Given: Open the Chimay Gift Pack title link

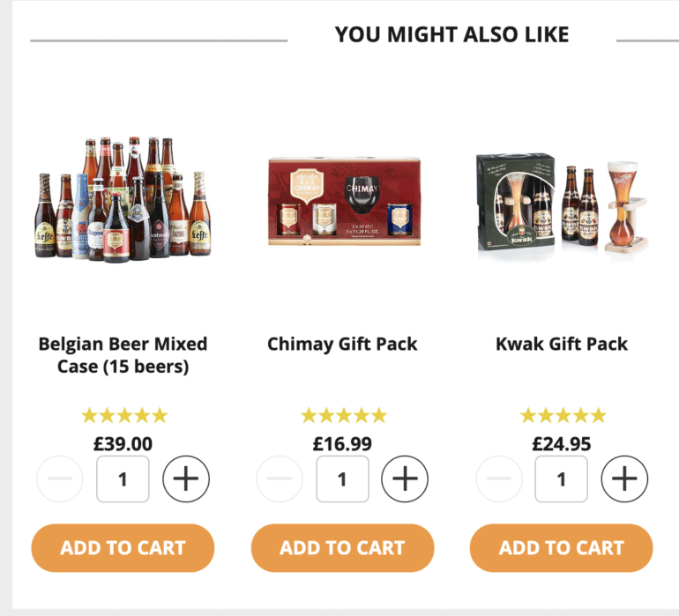Looking at the screenshot, I should [342, 344].
